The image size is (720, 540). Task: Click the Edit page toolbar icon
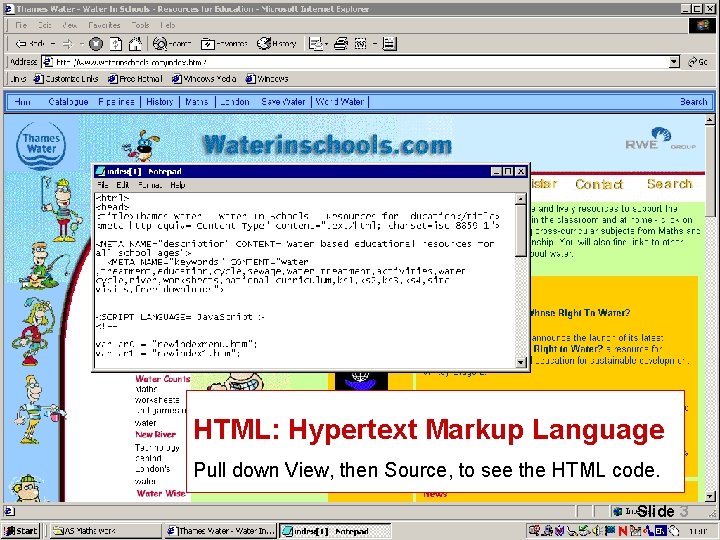[361, 44]
